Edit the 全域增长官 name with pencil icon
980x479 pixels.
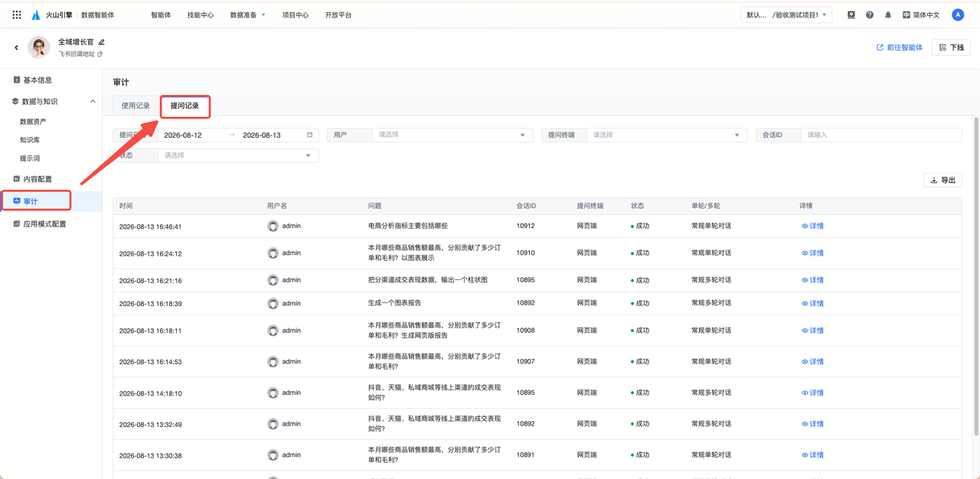point(102,42)
